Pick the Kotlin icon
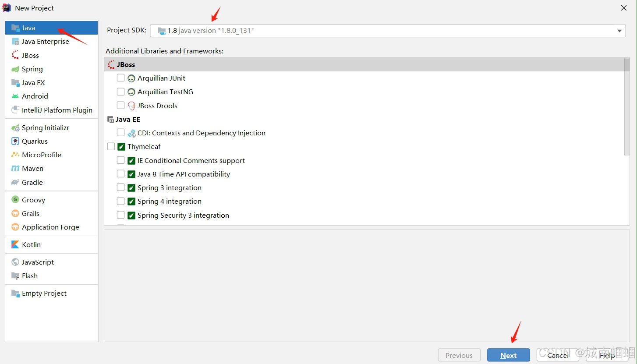The width and height of the screenshot is (637, 364). pyautogui.click(x=15, y=245)
